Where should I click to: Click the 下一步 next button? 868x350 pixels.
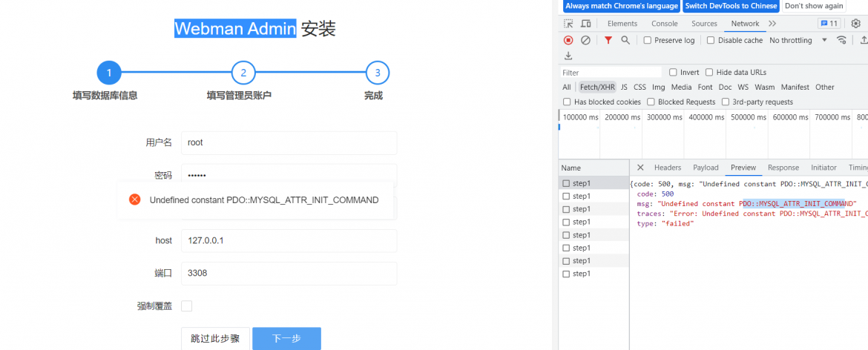tap(287, 338)
